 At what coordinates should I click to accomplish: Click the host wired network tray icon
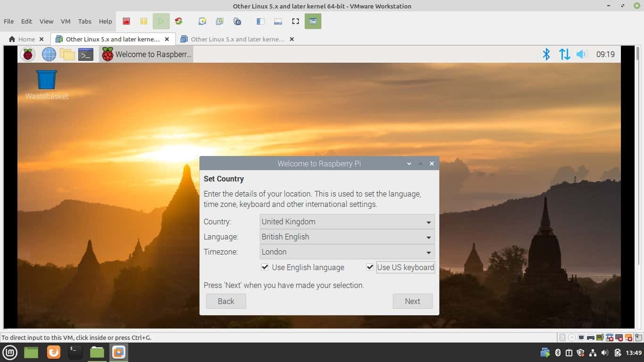593,353
